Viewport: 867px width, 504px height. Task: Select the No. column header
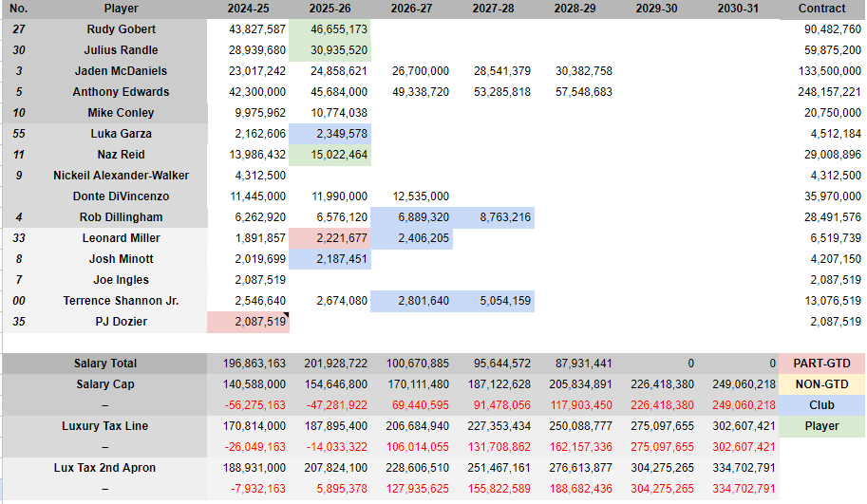coord(19,9)
